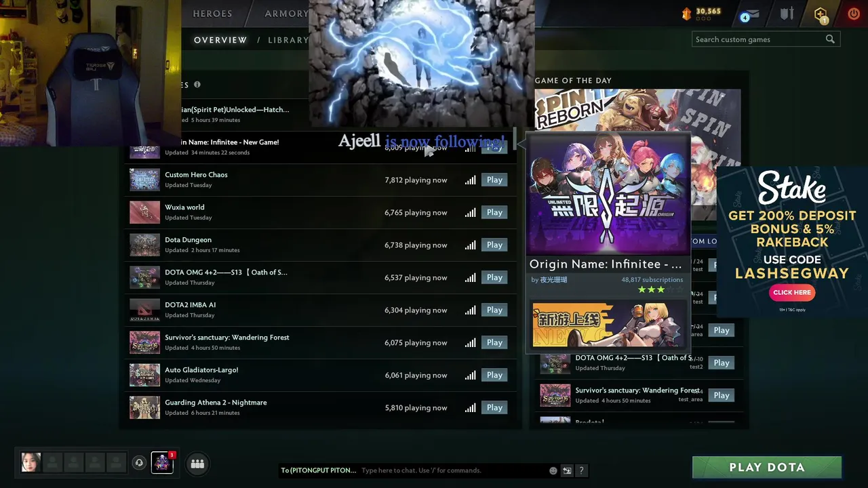Viewport: 868px width, 488px height.
Task: Click chat target To (PITONGPUT PITON...
Action: coord(319,470)
